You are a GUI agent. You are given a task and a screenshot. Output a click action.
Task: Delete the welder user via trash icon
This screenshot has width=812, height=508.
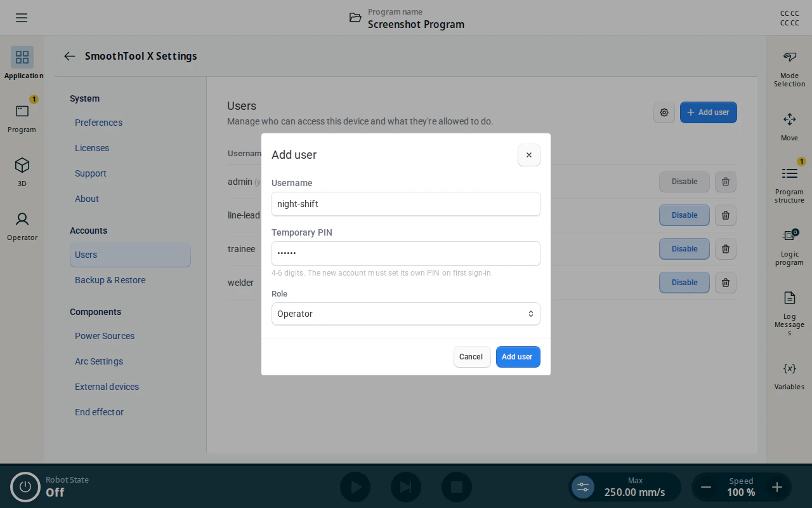[726, 283]
